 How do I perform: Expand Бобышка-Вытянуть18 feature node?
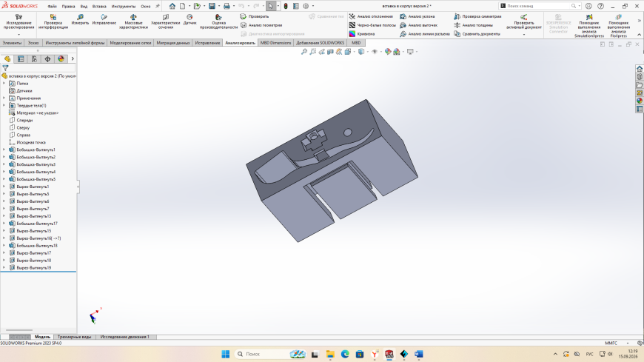click(4, 246)
